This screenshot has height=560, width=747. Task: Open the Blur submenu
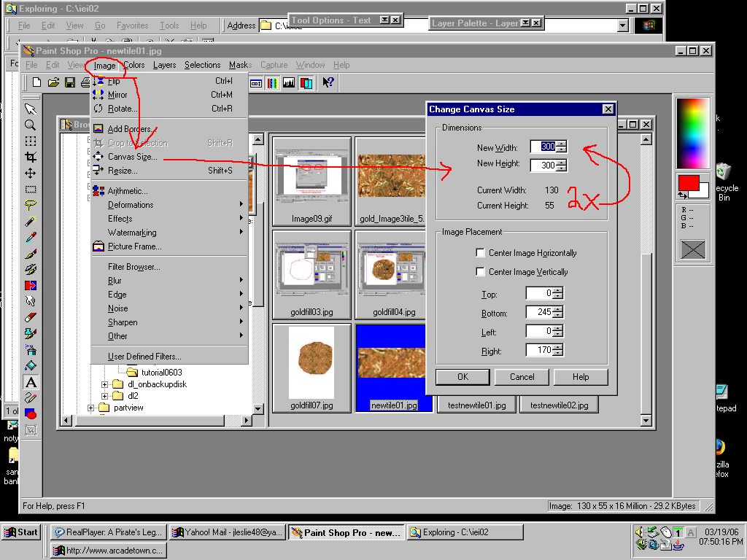click(x=169, y=281)
